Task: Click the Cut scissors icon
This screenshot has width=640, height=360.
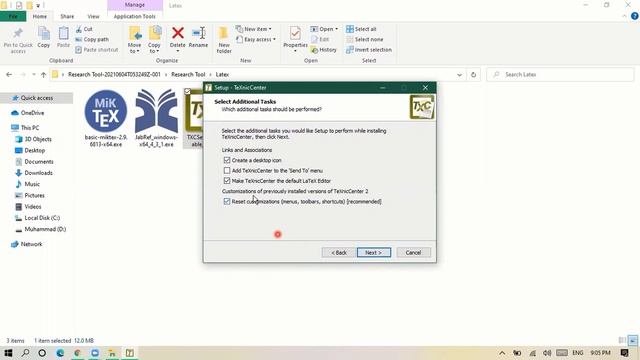Action: click(79, 29)
